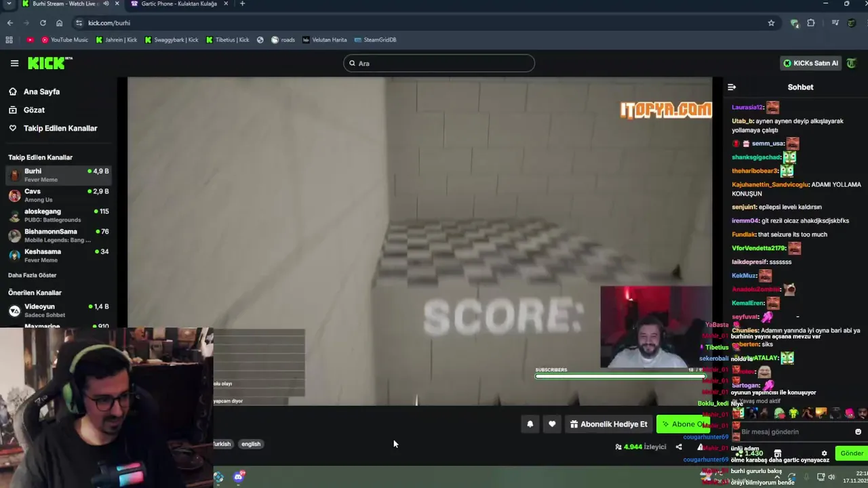Expand Daha Fazla Göster
The image size is (868, 488).
coord(32,275)
